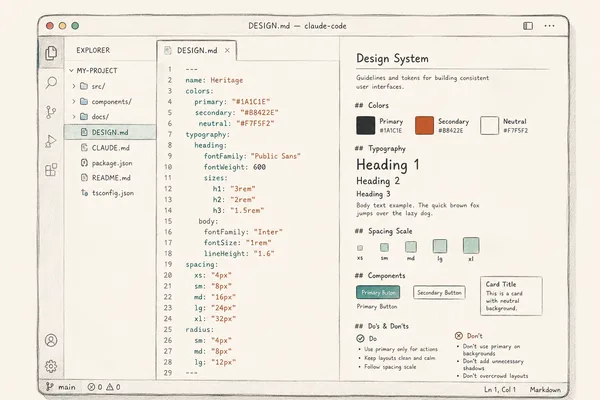Expand the src/ folder chevron
This screenshot has height=400, width=600.
[74, 86]
